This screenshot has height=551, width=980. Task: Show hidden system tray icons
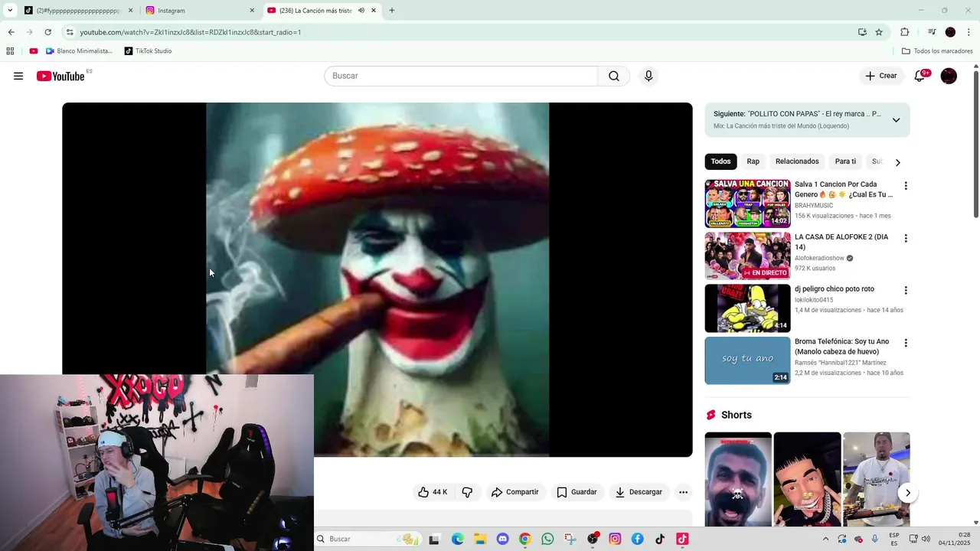[x=825, y=539]
